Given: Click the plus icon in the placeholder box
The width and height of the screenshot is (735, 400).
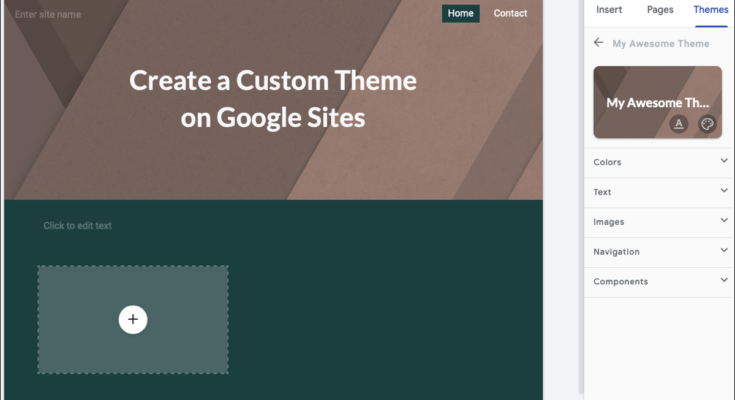Looking at the screenshot, I should 133,319.
